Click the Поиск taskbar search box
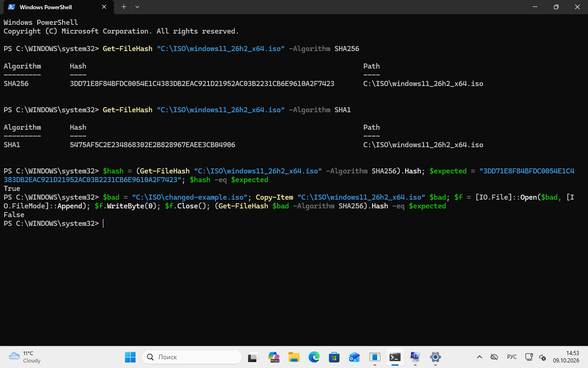 [x=192, y=357]
